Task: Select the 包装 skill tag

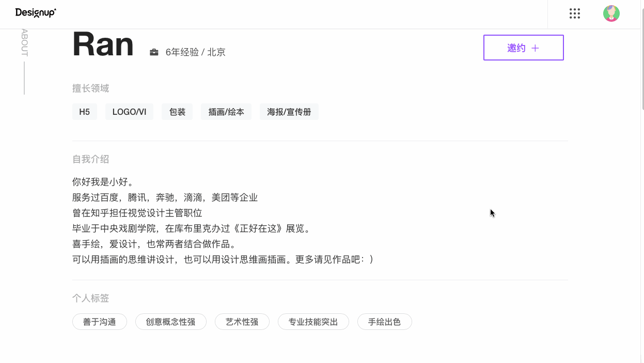Action: click(177, 112)
